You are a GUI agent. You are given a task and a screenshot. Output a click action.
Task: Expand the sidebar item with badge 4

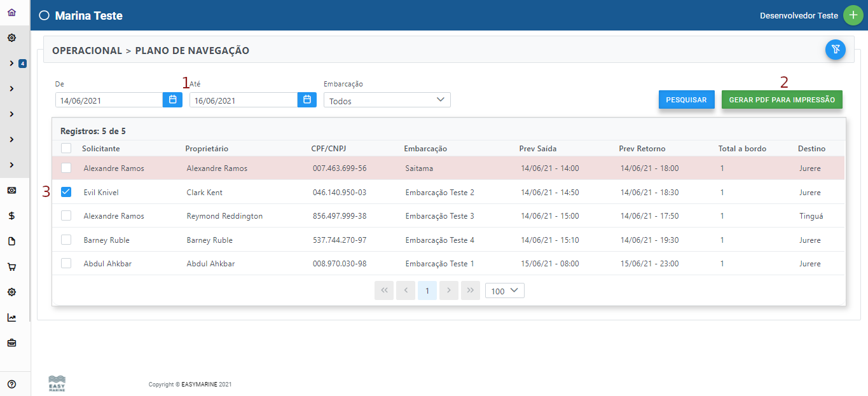tap(11, 64)
